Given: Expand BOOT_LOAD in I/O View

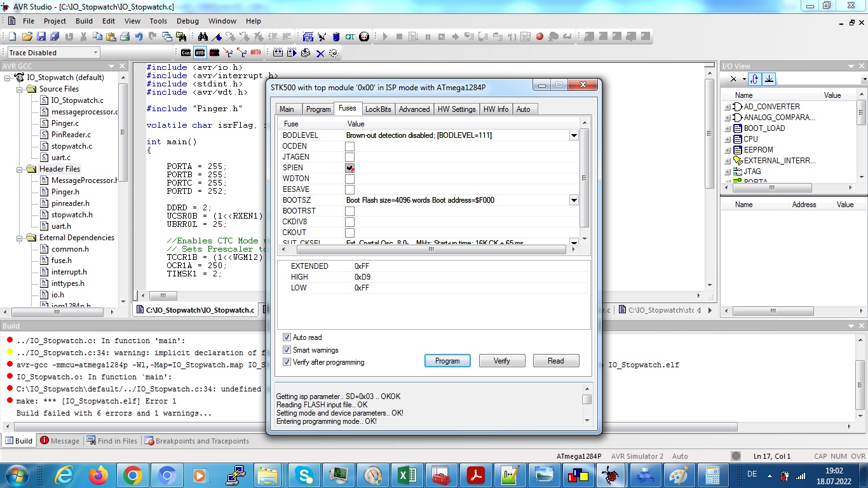Looking at the screenshot, I should coord(727,128).
